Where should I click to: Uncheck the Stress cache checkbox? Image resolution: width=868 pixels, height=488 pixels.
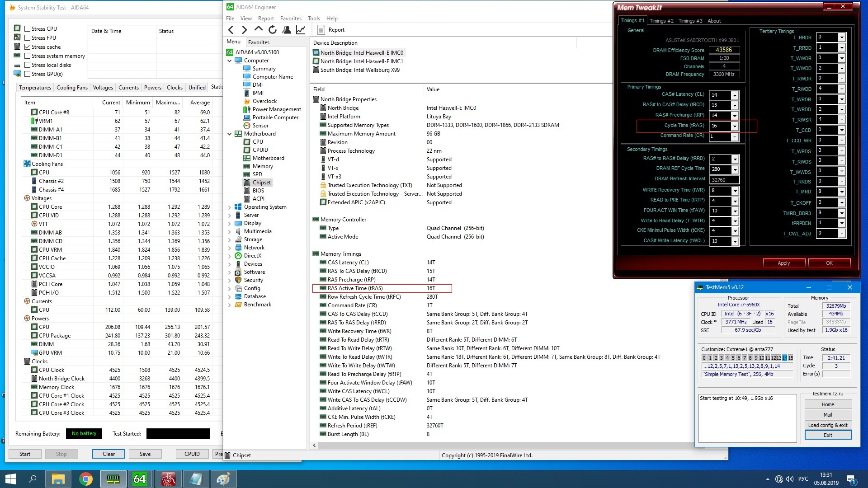tap(28, 47)
